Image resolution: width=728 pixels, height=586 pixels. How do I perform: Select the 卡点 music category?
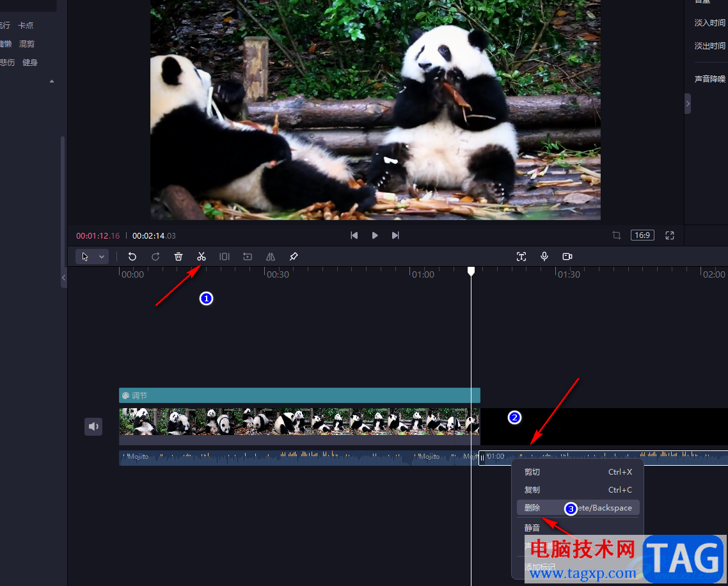(x=26, y=25)
